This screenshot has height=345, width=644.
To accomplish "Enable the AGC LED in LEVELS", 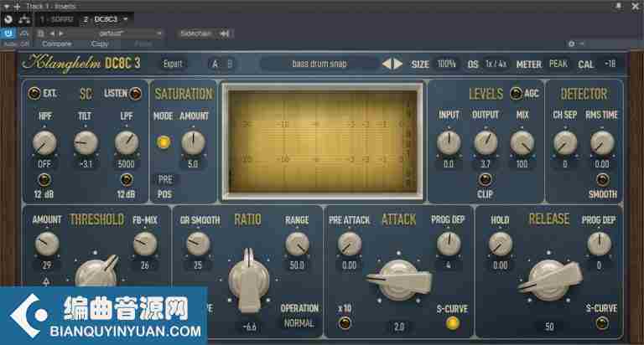I will pos(516,94).
